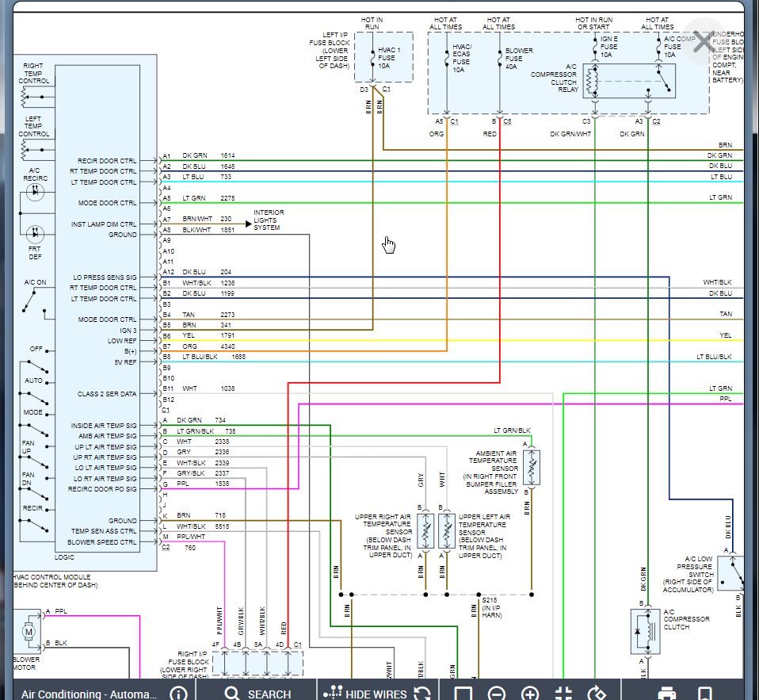Select the Ambient Air Temperature Sensor symbol

pyautogui.click(x=532, y=469)
